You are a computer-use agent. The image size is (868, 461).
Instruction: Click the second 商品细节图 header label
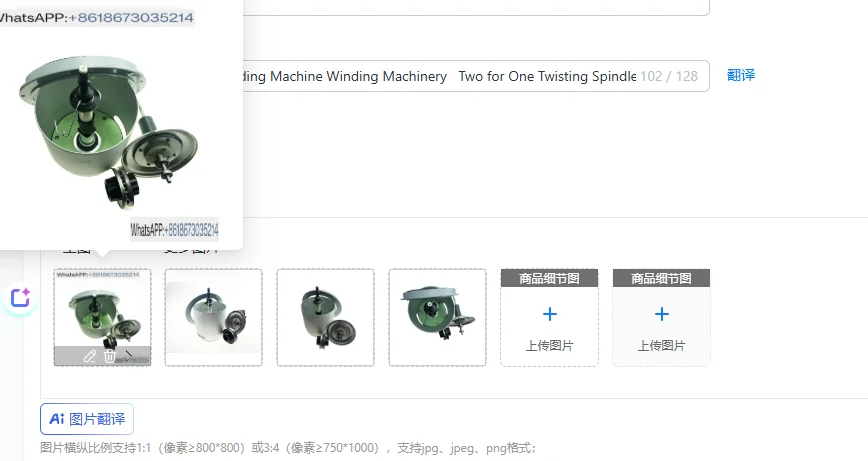[x=662, y=278]
